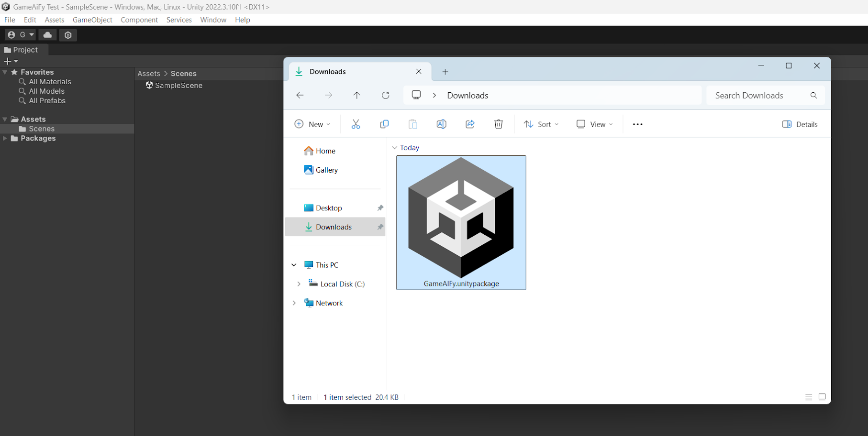Copy the selected file
This screenshot has height=436, width=868.
pos(384,124)
